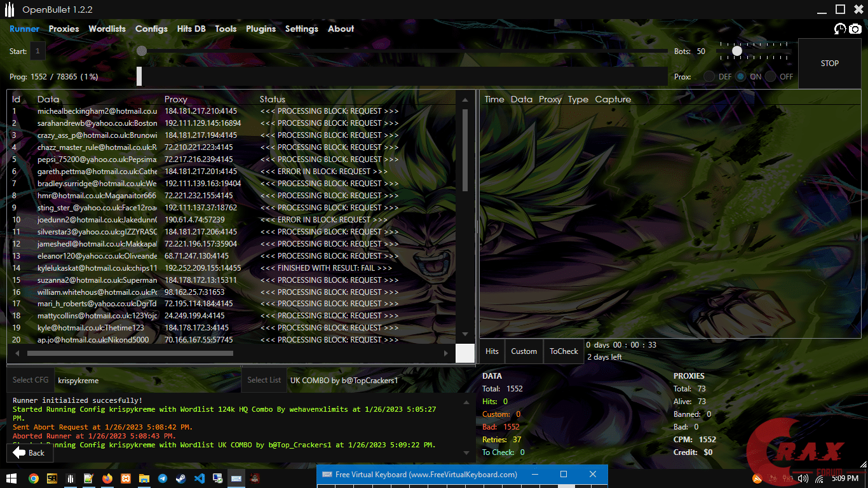
Task: Click the bot list scroll up arrow
Action: pos(465,99)
